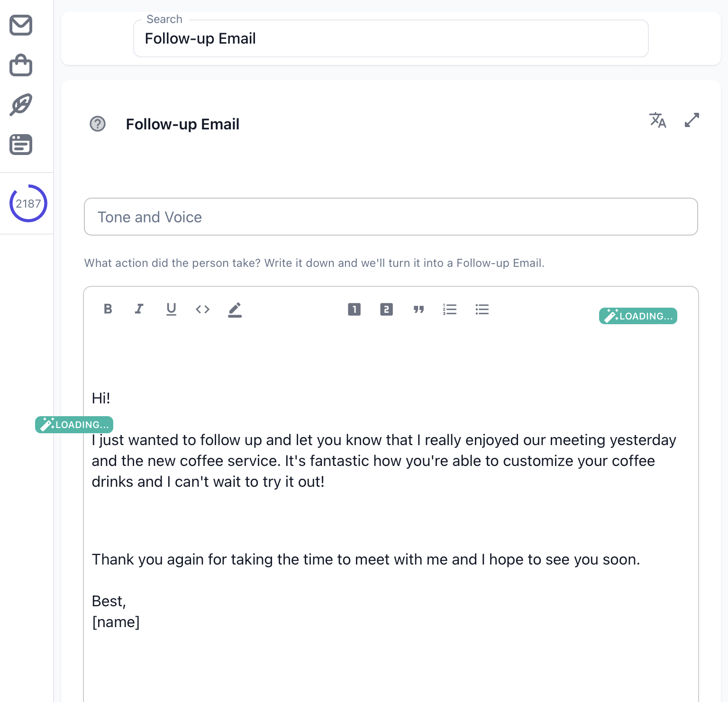Click the help question mark icon
The image size is (728, 702).
(98, 124)
